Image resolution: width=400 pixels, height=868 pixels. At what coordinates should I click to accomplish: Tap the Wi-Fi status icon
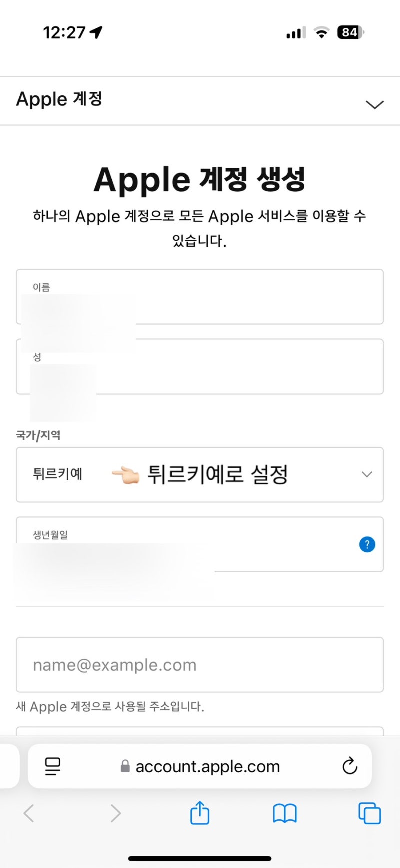(x=321, y=33)
